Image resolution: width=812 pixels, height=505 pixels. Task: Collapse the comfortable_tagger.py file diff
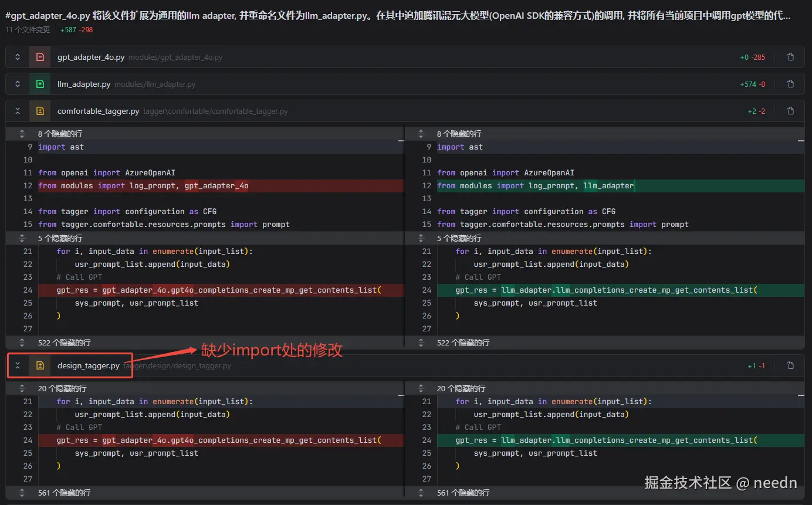click(18, 111)
